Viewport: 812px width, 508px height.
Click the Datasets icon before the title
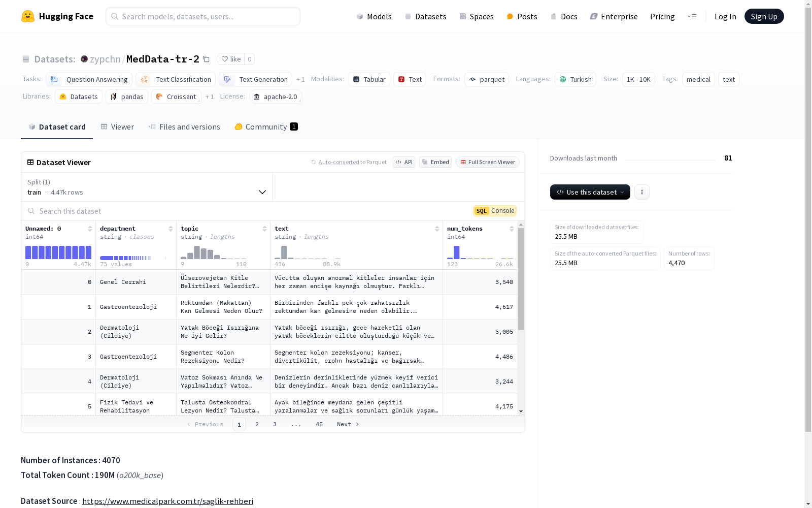click(x=26, y=59)
